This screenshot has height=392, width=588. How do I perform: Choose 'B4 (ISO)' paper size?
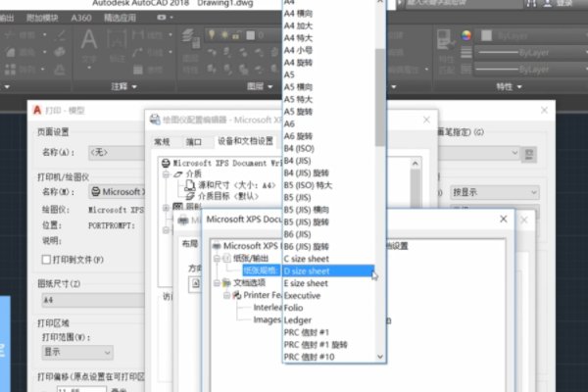click(x=328, y=148)
